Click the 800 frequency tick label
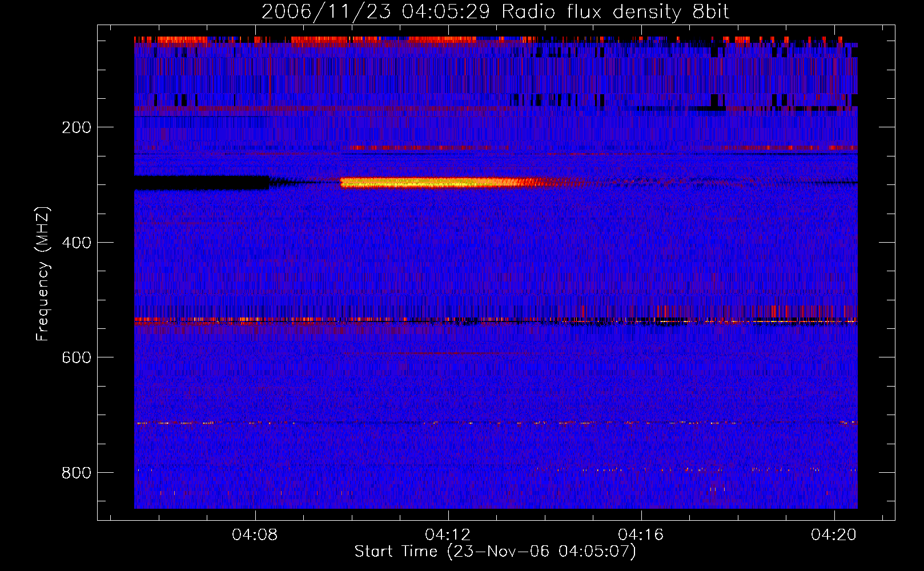The image size is (924, 571). pyautogui.click(x=77, y=473)
